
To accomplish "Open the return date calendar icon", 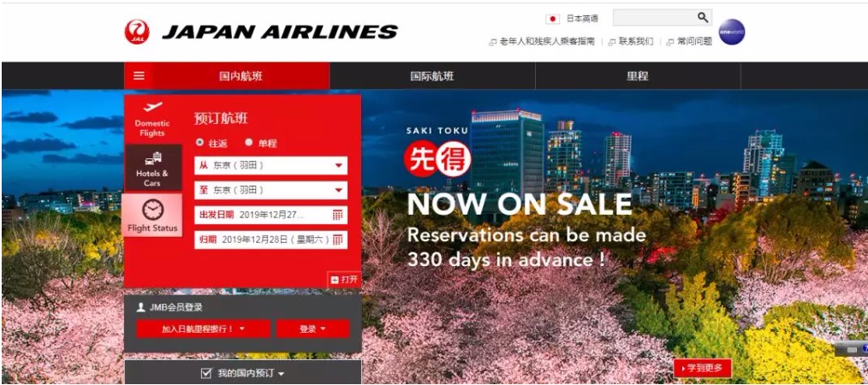I will click(x=337, y=240).
